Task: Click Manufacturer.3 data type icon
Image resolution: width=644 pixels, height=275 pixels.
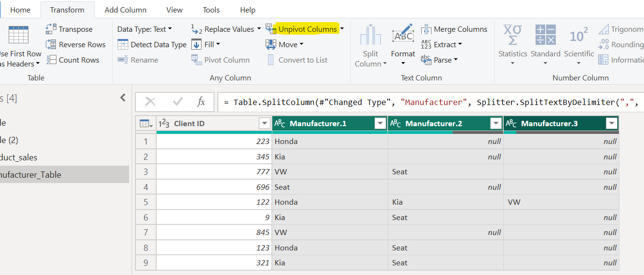Action: coord(511,124)
